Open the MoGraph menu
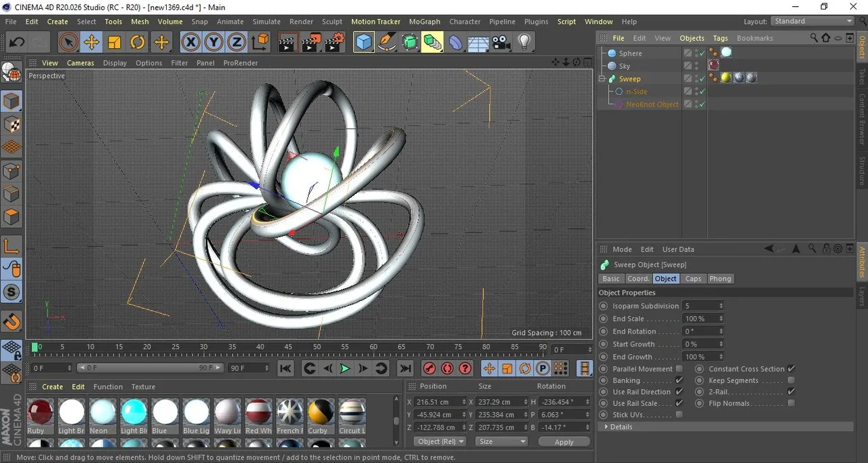Image resolution: width=868 pixels, height=463 pixels. pyautogui.click(x=425, y=22)
